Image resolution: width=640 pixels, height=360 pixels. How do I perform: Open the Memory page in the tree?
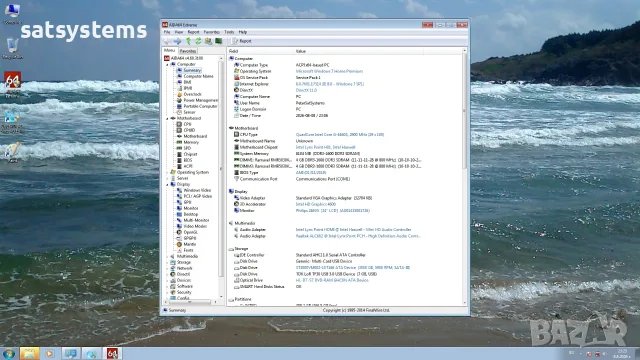[191, 142]
